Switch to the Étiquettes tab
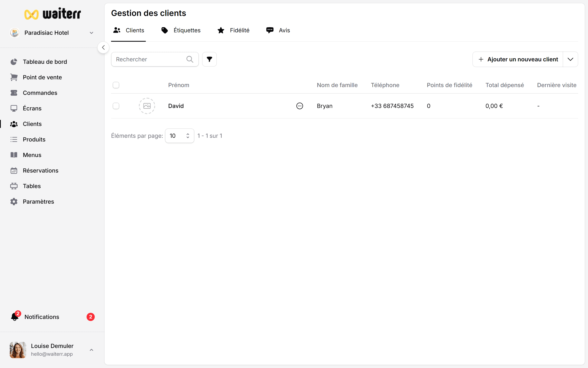The width and height of the screenshot is (588, 368). (x=181, y=30)
